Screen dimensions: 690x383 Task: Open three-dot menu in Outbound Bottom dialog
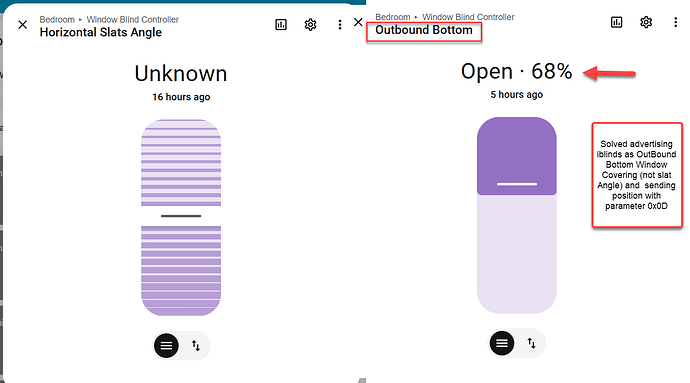pyautogui.click(x=675, y=22)
